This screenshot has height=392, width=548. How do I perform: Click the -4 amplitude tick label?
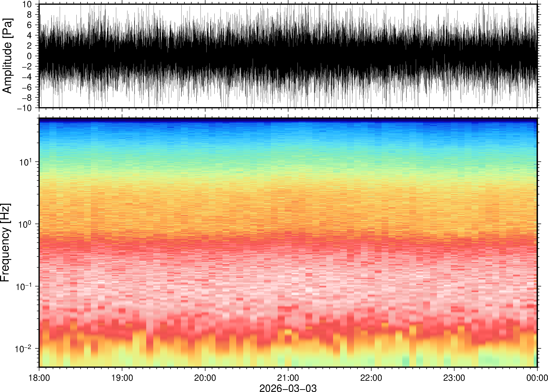27,77
